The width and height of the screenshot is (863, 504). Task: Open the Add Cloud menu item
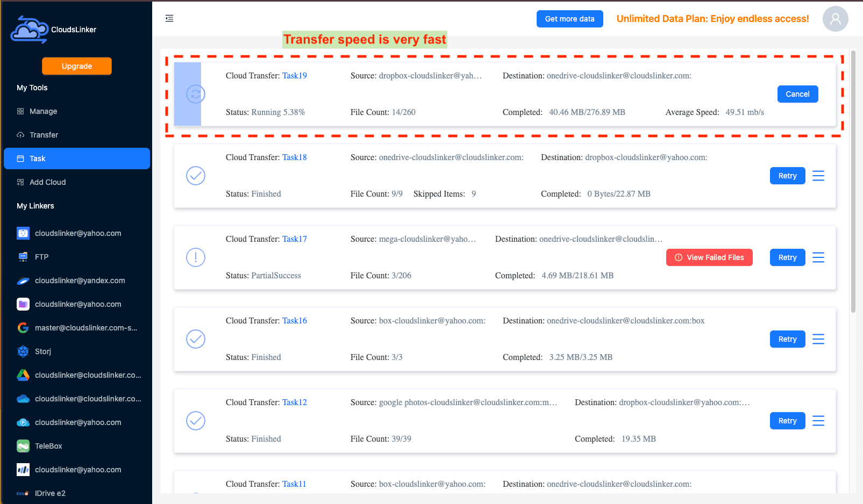(x=77, y=182)
